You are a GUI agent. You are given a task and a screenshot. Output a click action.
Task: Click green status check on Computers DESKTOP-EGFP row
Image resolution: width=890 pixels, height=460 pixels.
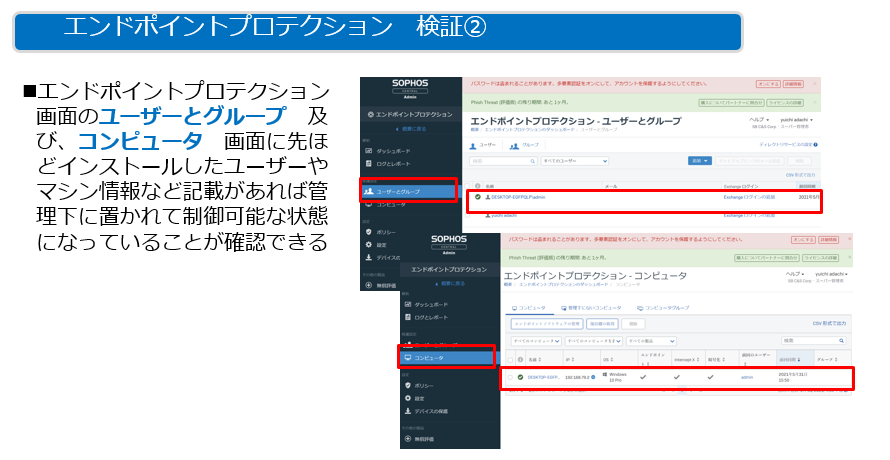click(520, 377)
